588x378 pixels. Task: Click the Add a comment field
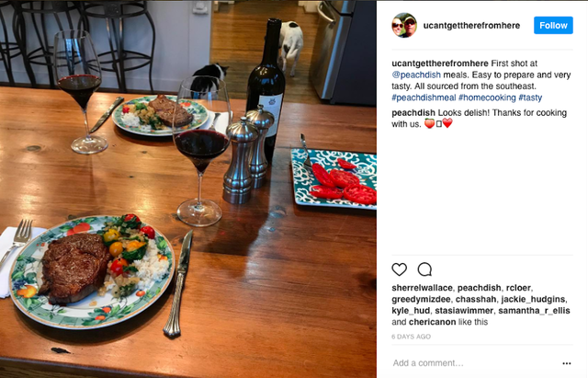(474, 363)
